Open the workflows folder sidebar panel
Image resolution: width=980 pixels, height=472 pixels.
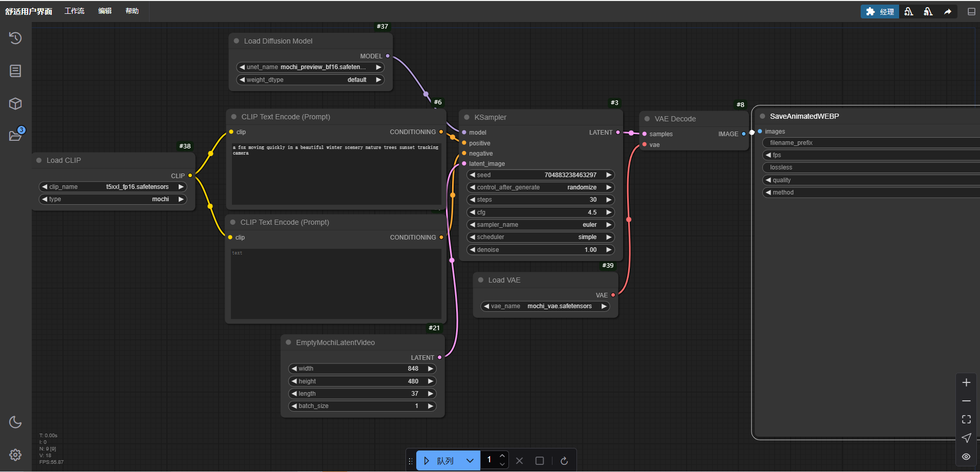[x=15, y=136]
